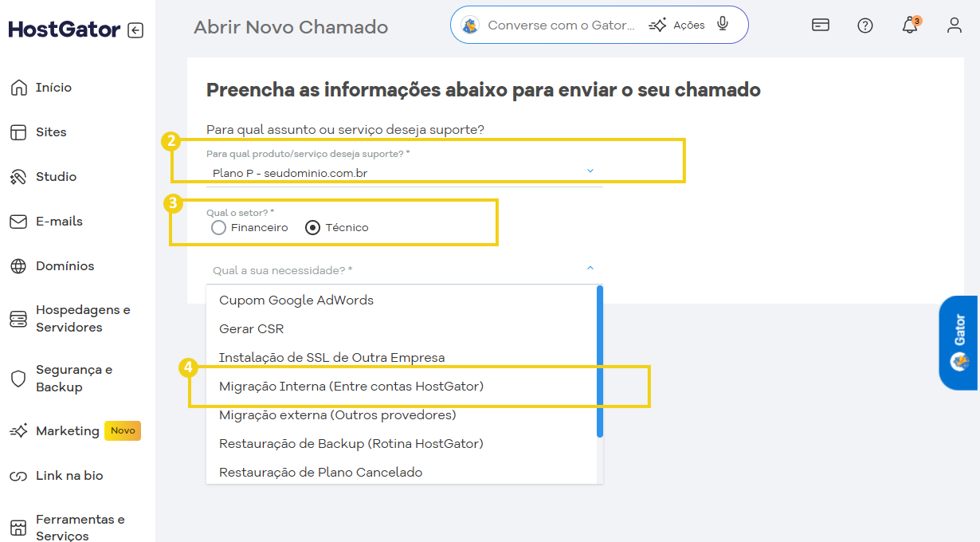Expand the product/service dropdown arrow
This screenshot has width=980, height=542.
[590, 171]
